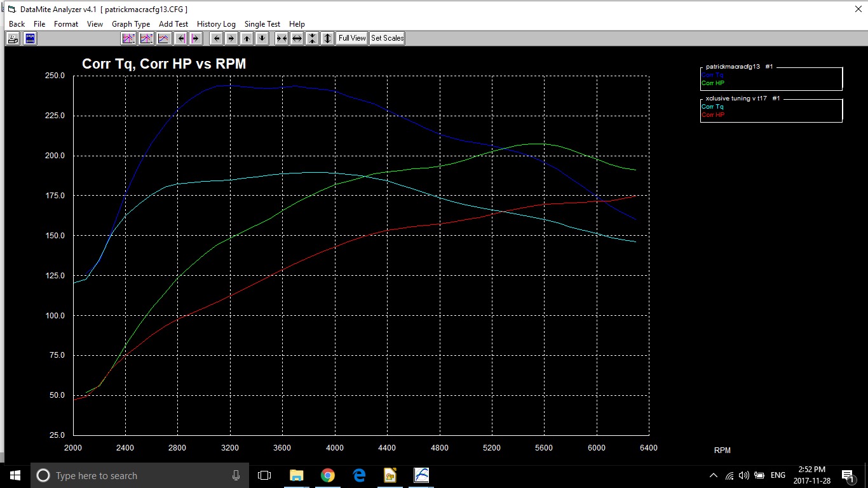Shift graph down with down arrow
Viewport: 868px width, 488px height.
pos(262,38)
